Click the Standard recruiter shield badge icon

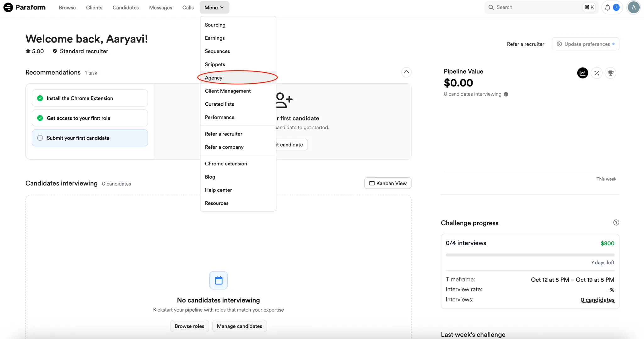(55, 51)
